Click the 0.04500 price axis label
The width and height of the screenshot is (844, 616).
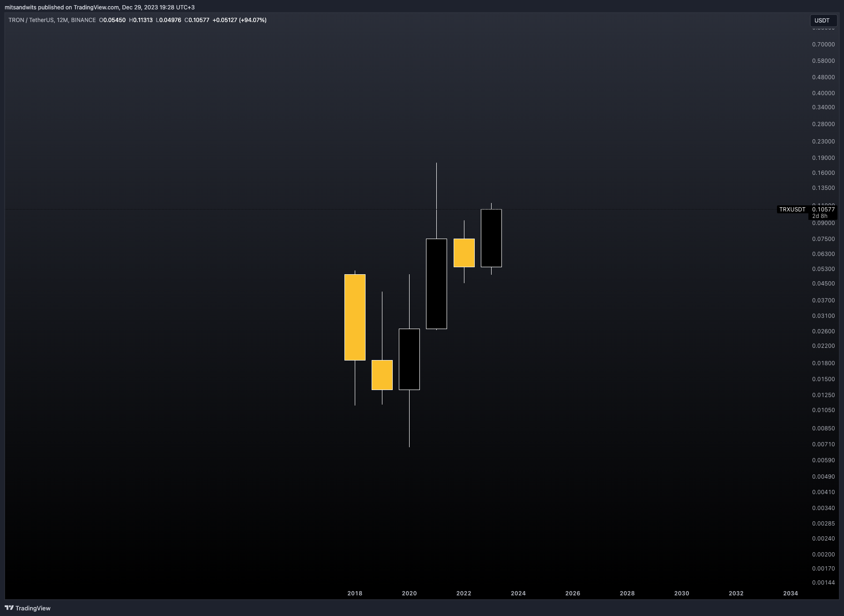[823, 284]
